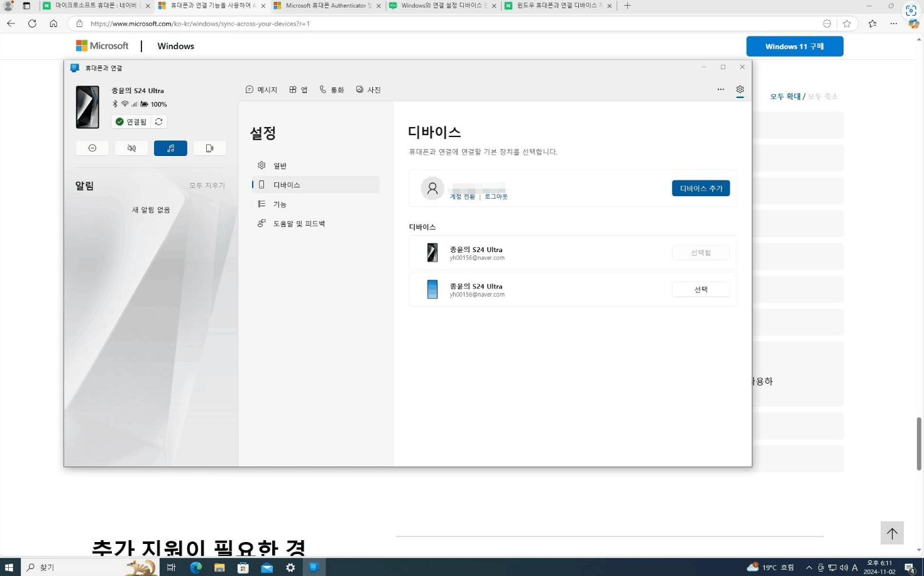Toggle the audio player panel off

click(170, 148)
